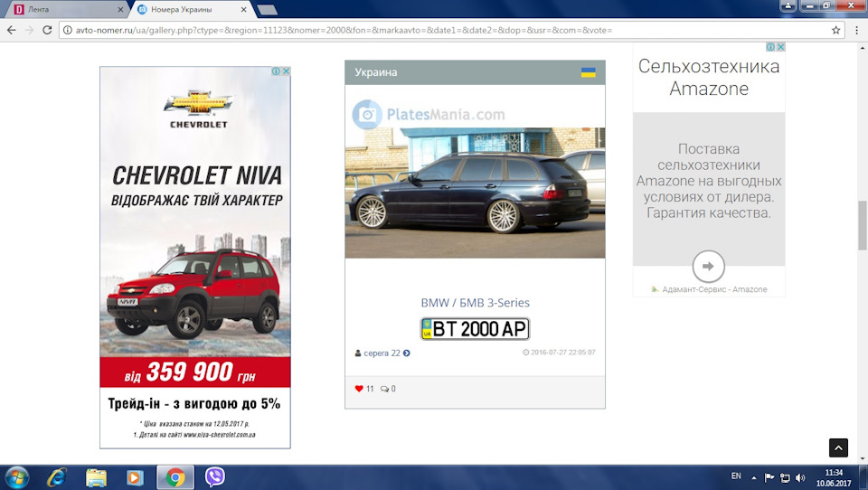
Task: Open ad info icon on Chevrolet ad
Action: (x=276, y=71)
